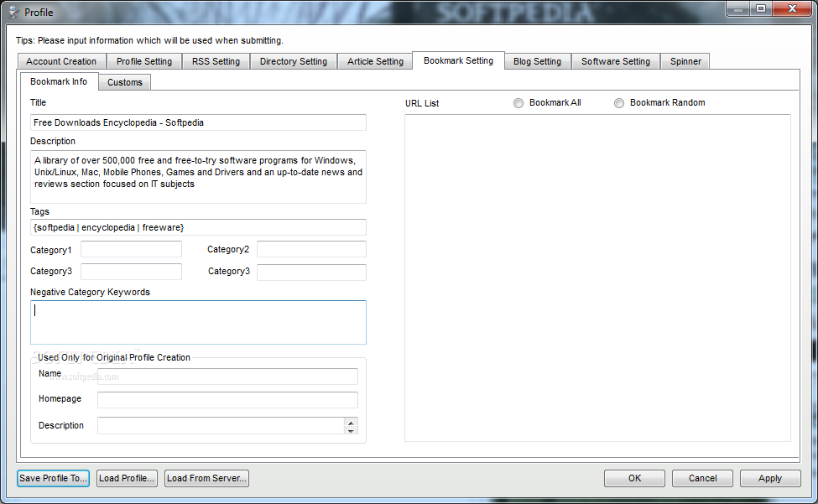
Task: Click into the Title input field
Action: point(198,122)
